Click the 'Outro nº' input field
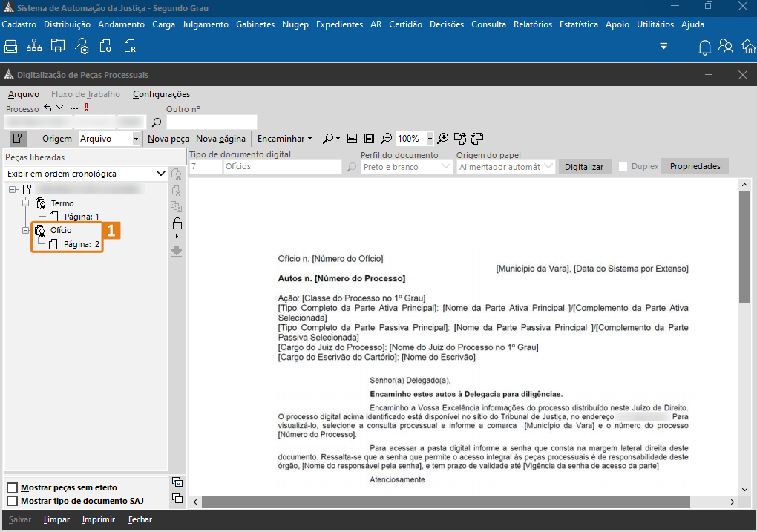757x532 pixels. 212,122
